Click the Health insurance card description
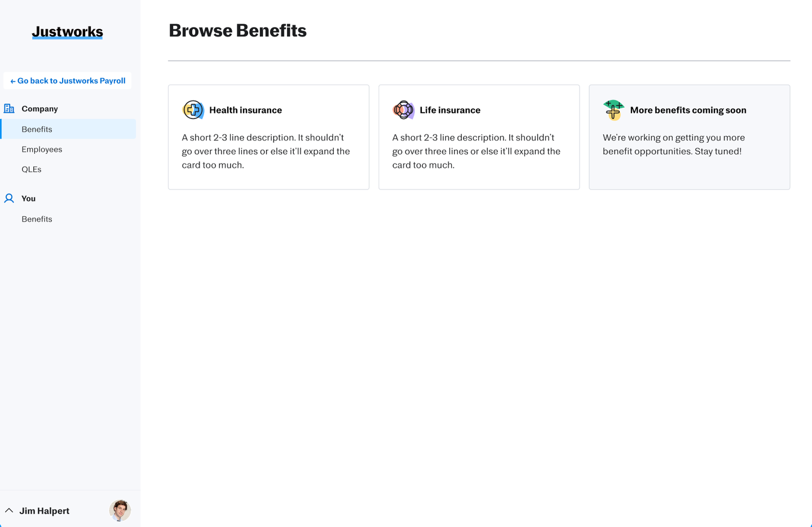812x527 pixels. [x=266, y=151]
